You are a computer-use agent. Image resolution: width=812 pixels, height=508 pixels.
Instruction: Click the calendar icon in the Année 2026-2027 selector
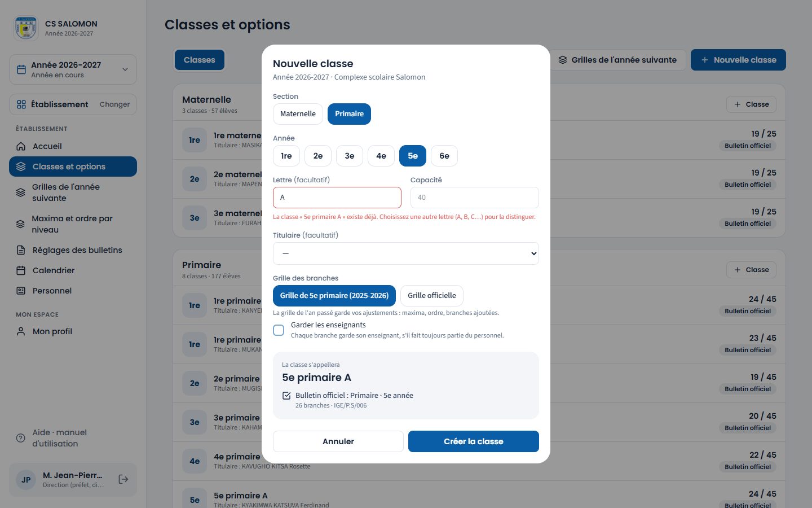[21, 69]
